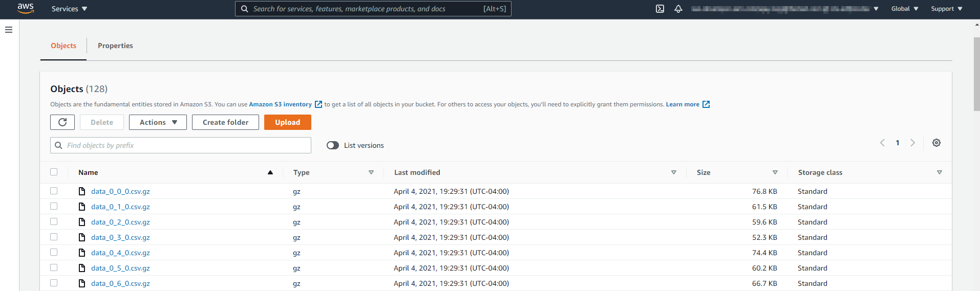The width and height of the screenshot is (980, 291).
Task: Open the Storage class column filter arrow
Action: (x=940, y=172)
